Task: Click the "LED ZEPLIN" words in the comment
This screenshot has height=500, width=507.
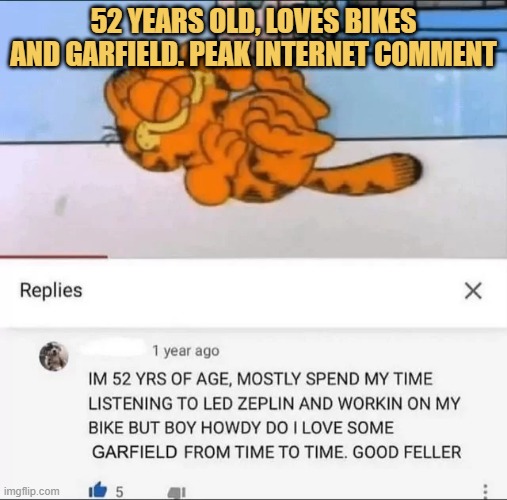Action: click(x=248, y=404)
